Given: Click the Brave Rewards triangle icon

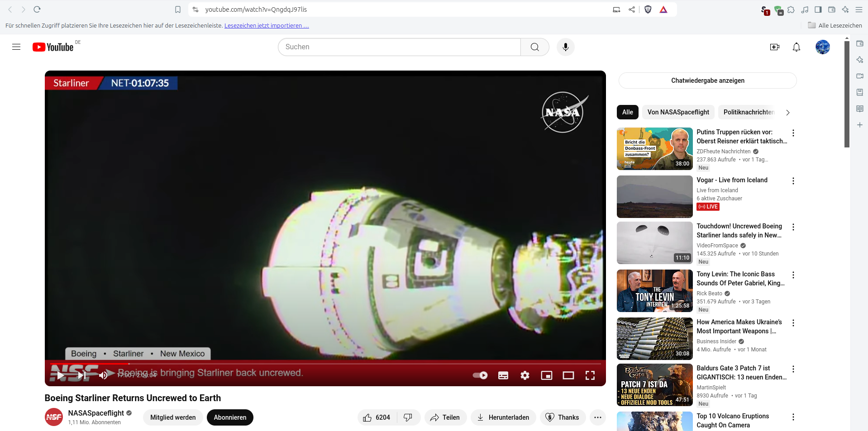Looking at the screenshot, I should [x=663, y=9].
